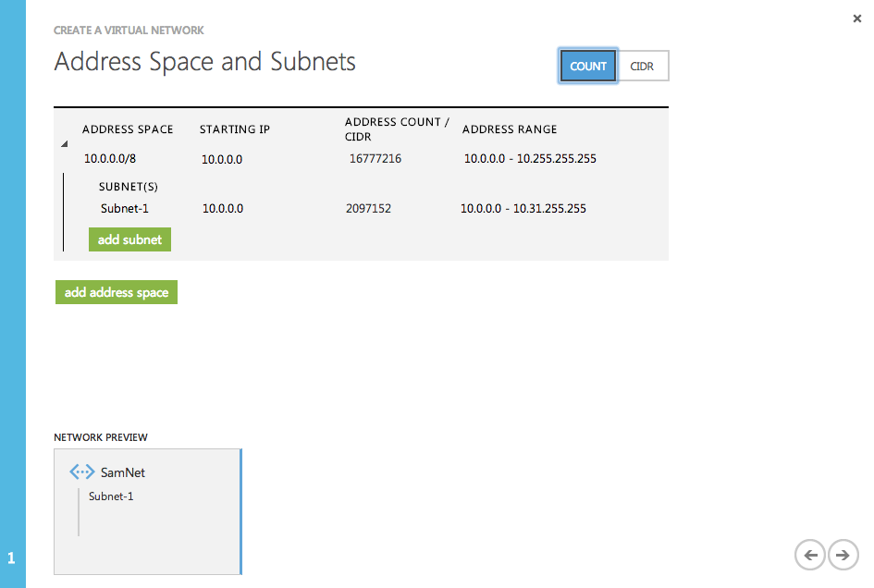874x588 pixels.
Task: Edit the Subnet-1 name field
Action: pyautogui.click(x=125, y=209)
